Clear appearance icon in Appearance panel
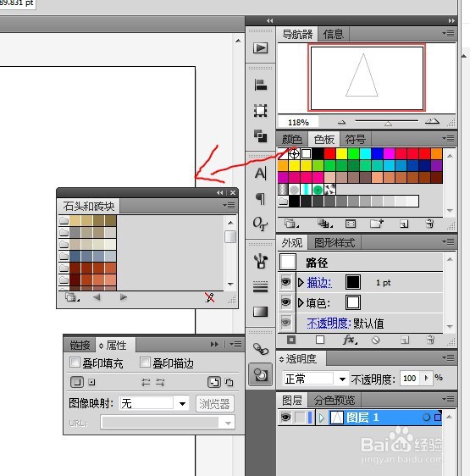 point(375,340)
